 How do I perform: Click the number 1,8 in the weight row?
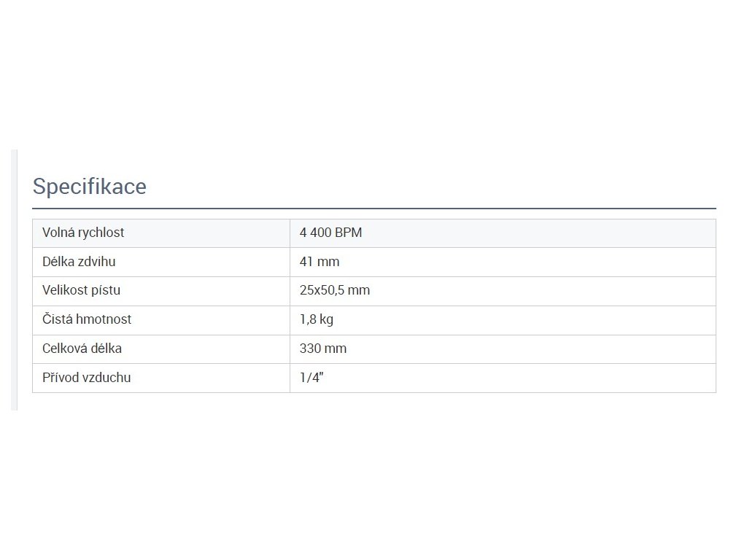click(307, 319)
